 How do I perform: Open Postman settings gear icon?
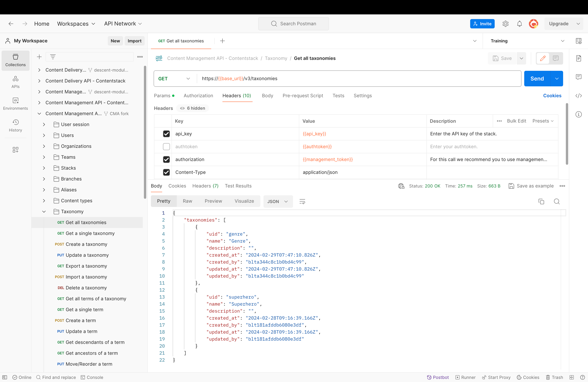tap(506, 24)
